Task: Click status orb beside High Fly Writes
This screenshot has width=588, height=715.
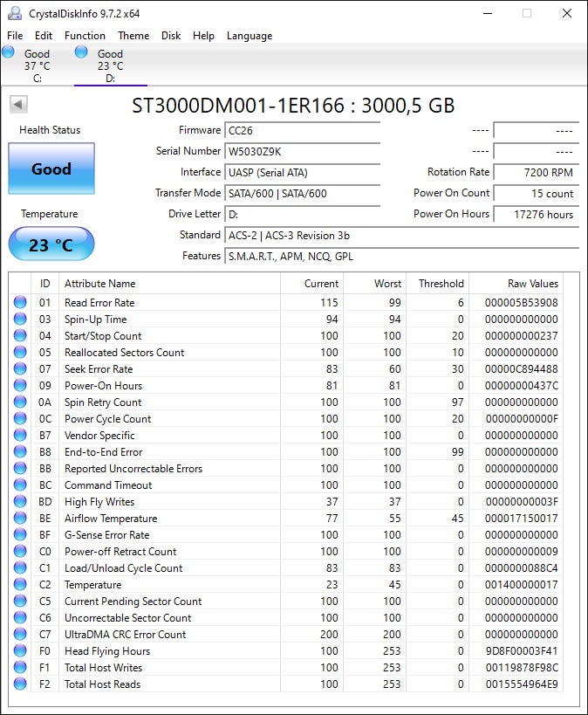Action: [20, 502]
